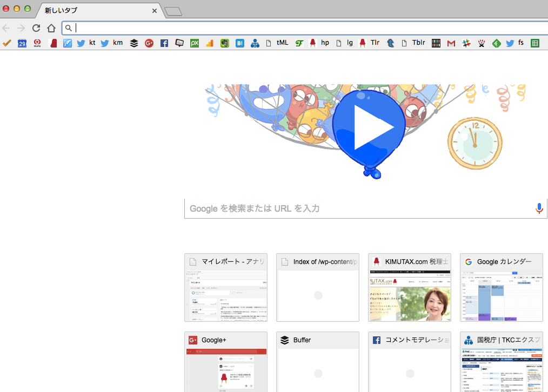Click the browser forward arrow
The image size is (548, 392).
(21, 28)
